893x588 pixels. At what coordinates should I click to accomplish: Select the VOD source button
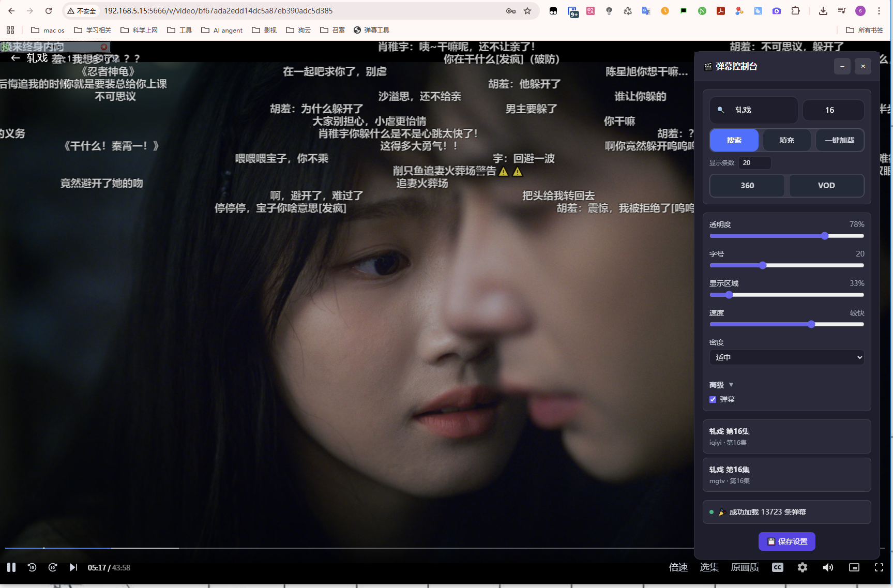pyautogui.click(x=826, y=185)
